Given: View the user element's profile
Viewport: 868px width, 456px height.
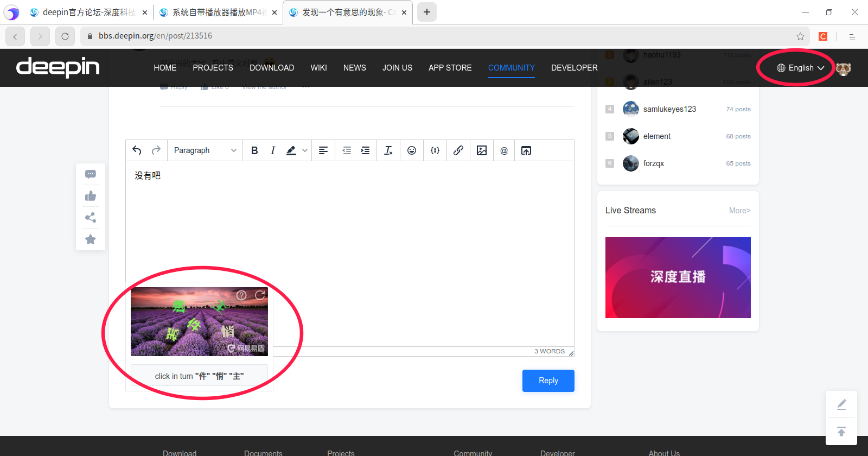Looking at the screenshot, I should click(657, 136).
